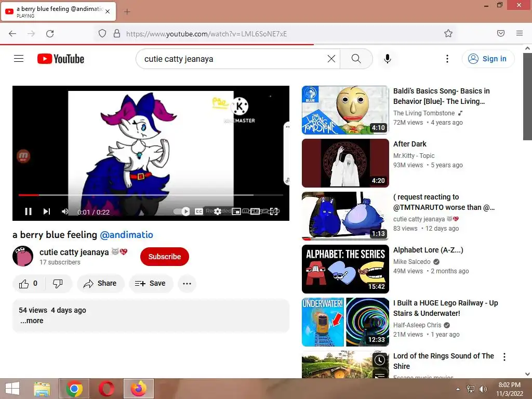Open the network tray icon
This screenshot has height=399, width=532.
pos(471,389)
